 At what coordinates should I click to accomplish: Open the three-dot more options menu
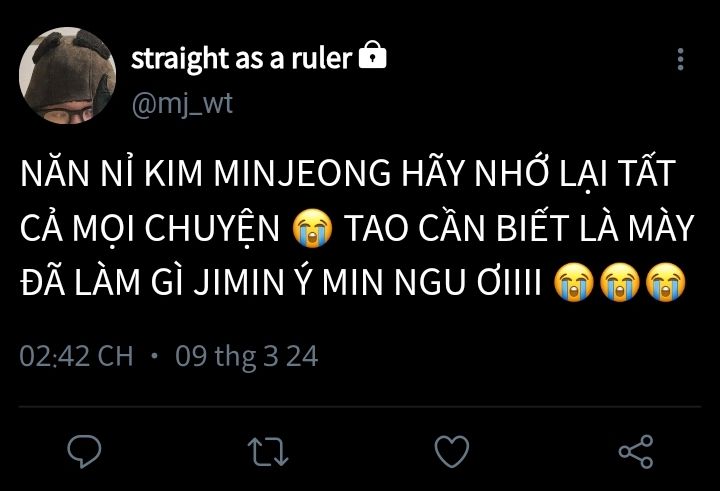[x=681, y=59]
